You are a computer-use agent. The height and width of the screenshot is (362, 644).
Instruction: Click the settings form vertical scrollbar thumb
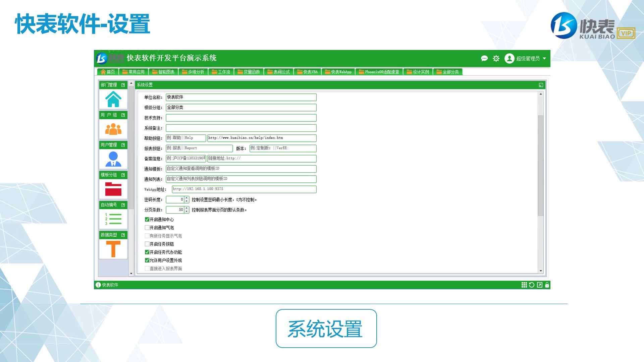[541, 166]
